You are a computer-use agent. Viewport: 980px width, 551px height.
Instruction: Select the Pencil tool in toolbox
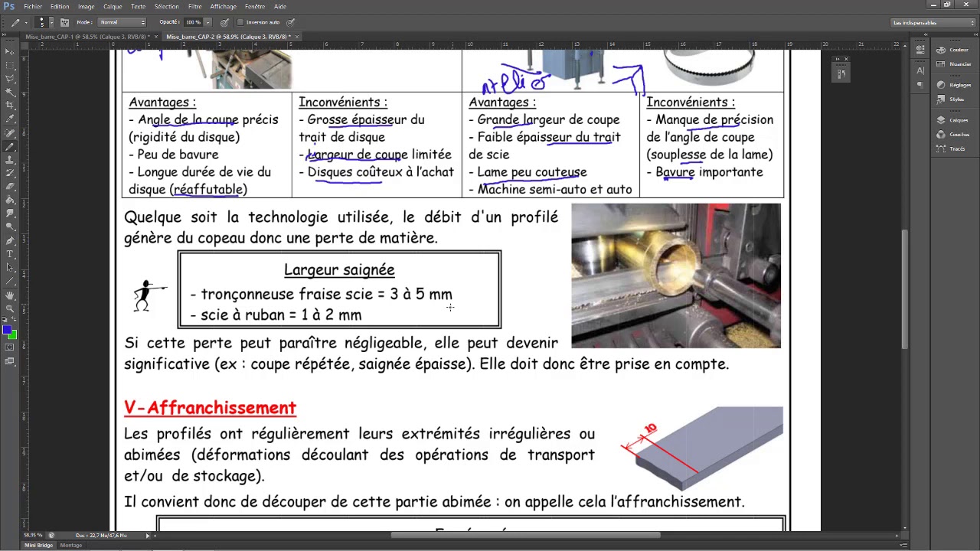coord(10,145)
